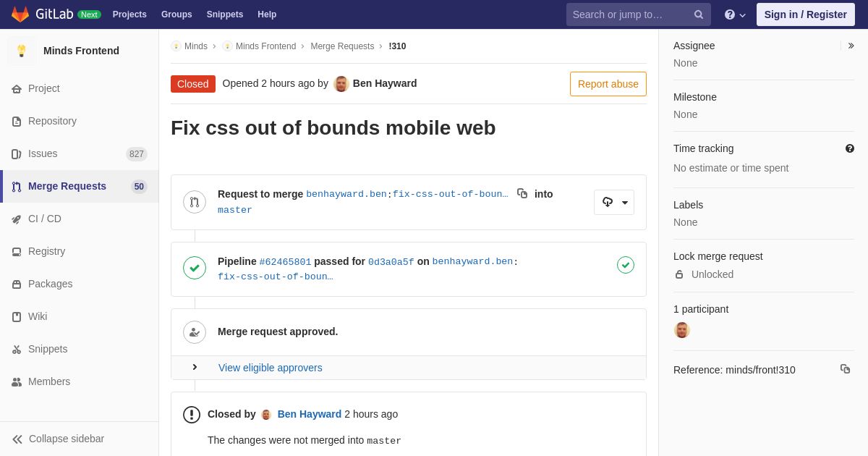This screenshot has height=456, width=868.
Task: Expand View eligible approvers section
Action: [195, 368]
